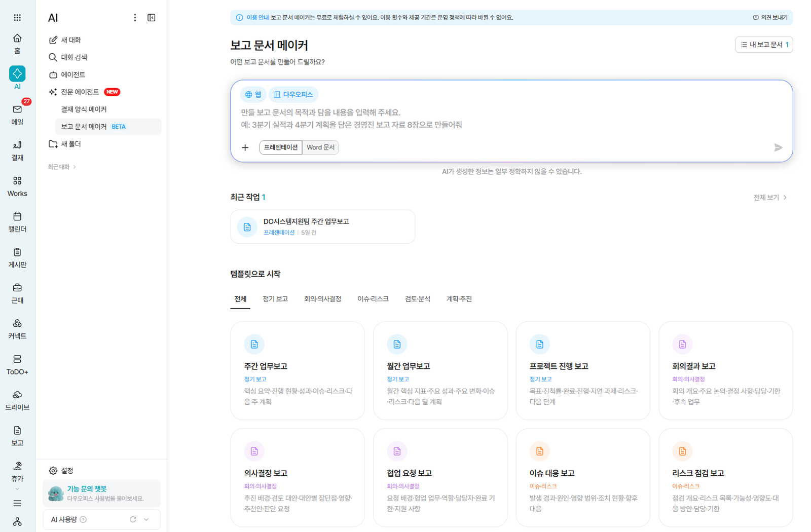
Task: Click the send arrow in prompt box
Action: 778,147
